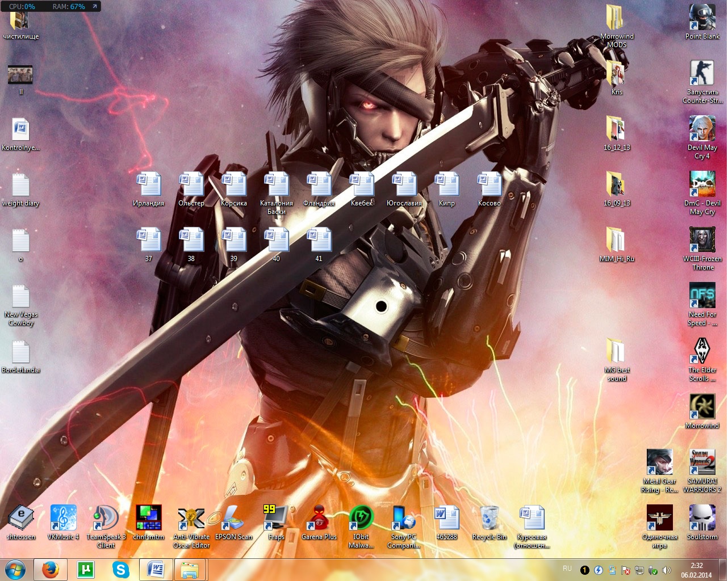Select the Metal Gear Rising shortcut

pos(659,463)
